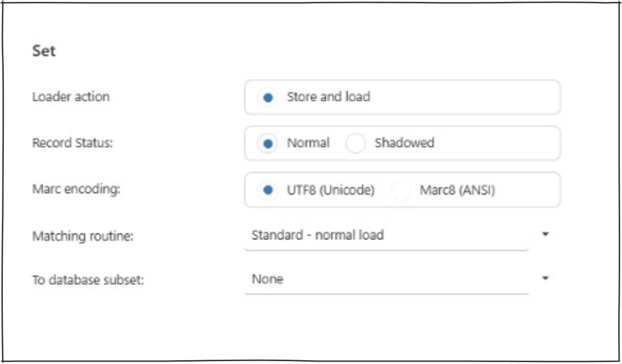Expand the Matching routine dropdown arrow
Image resolution: width=622 pixels, height=364 pixels.
click(545, 234)
